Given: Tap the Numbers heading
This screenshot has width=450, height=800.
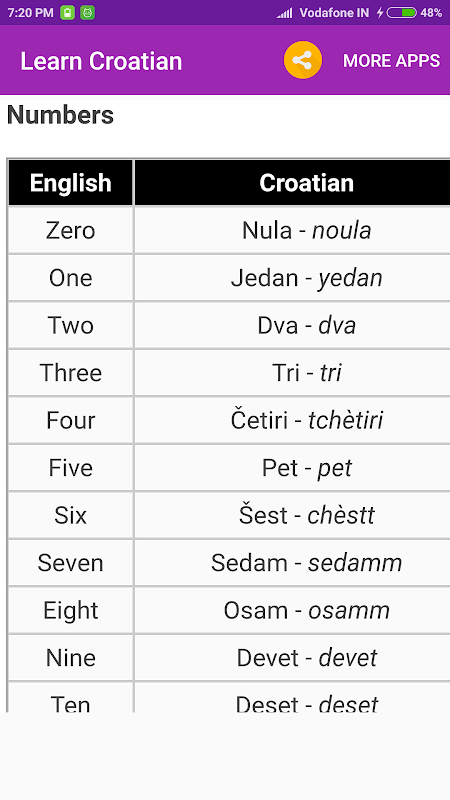Looking at the screenshot, I should (x=60, y=115).
